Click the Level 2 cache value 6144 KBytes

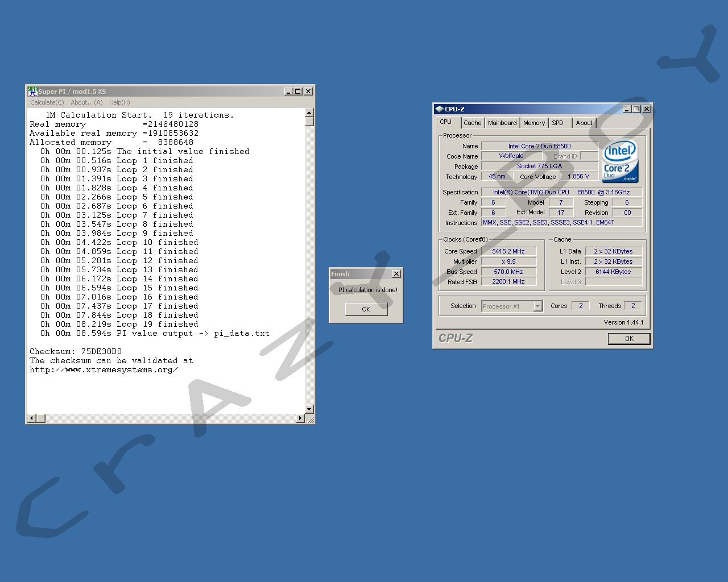click(x=613, y=272)
